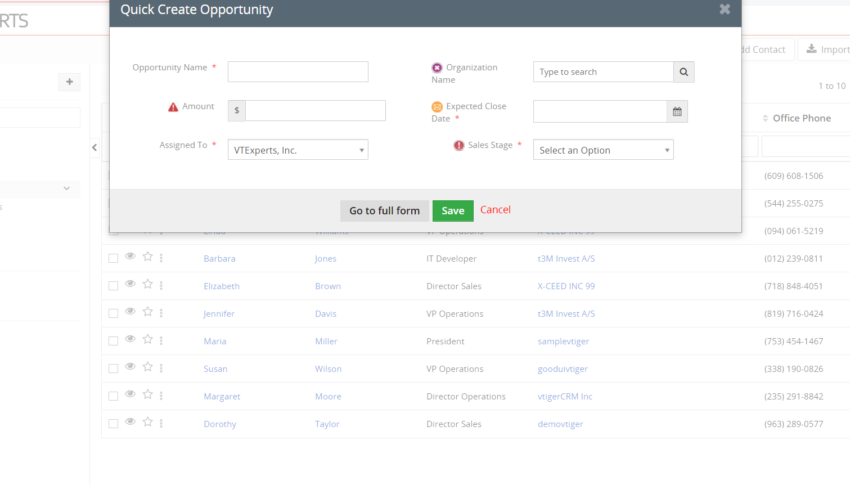Click the purple icon beside Organization Name
This screenshot has width=850, height=485.
coord(437,68)
